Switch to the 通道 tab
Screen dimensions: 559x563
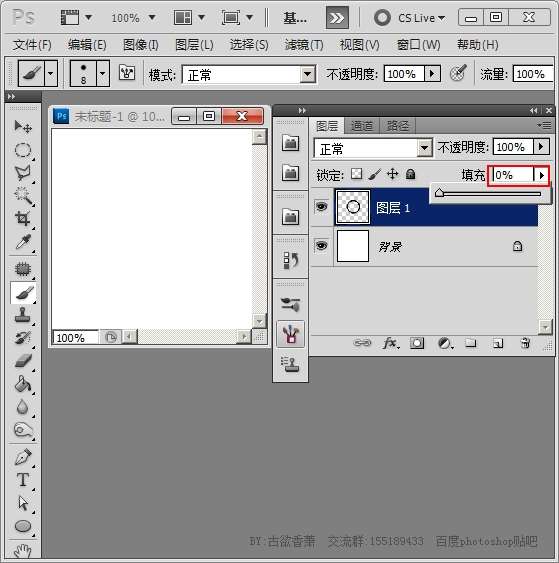click(362, 126)
